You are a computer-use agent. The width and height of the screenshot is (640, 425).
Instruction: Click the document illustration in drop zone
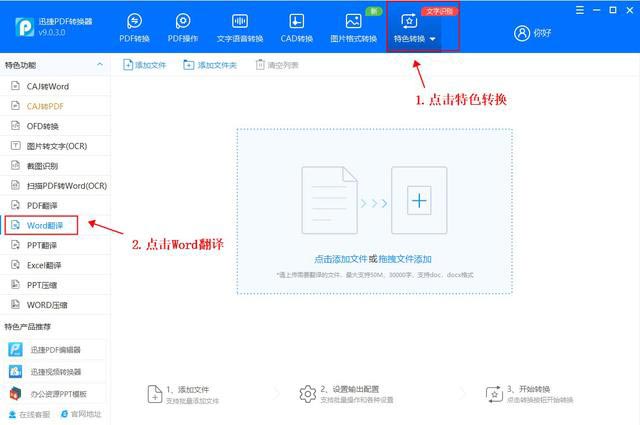point(329,200)
